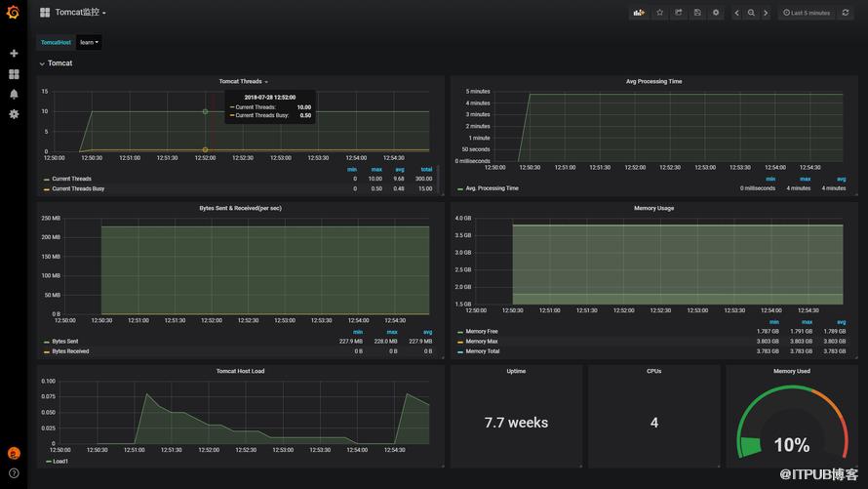Click Add panel icon in top toolbar
The height and width of the screenshot is (489, 868).
coord(639,12)
